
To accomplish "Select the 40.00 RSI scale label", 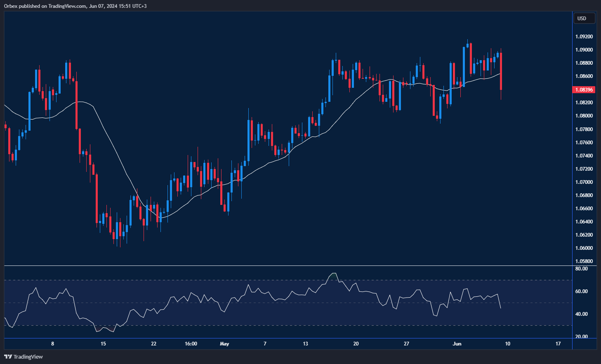I will 582,314.
